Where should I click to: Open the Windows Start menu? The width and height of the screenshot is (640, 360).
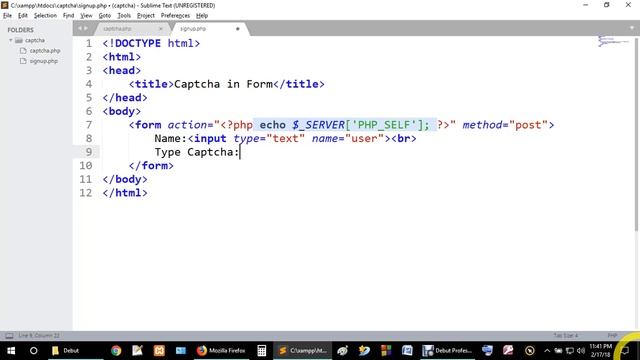tap(11, 351)
